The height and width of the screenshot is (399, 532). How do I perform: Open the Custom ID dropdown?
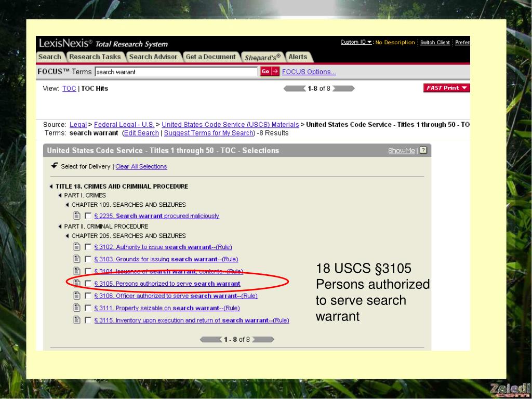[x=356, y=42]
